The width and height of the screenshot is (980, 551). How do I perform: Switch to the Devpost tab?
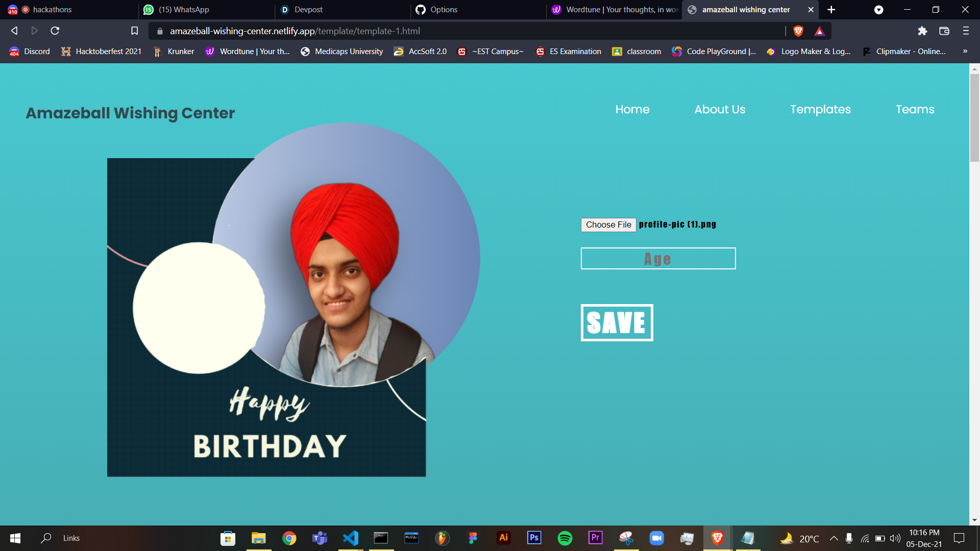pyautogui.click(x=308, y=10)
